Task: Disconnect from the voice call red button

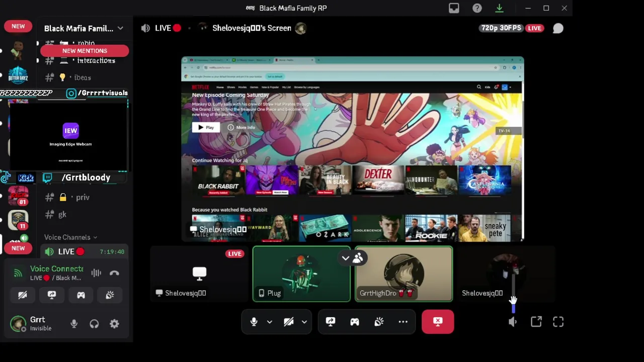Action: [x=438, y=322]
